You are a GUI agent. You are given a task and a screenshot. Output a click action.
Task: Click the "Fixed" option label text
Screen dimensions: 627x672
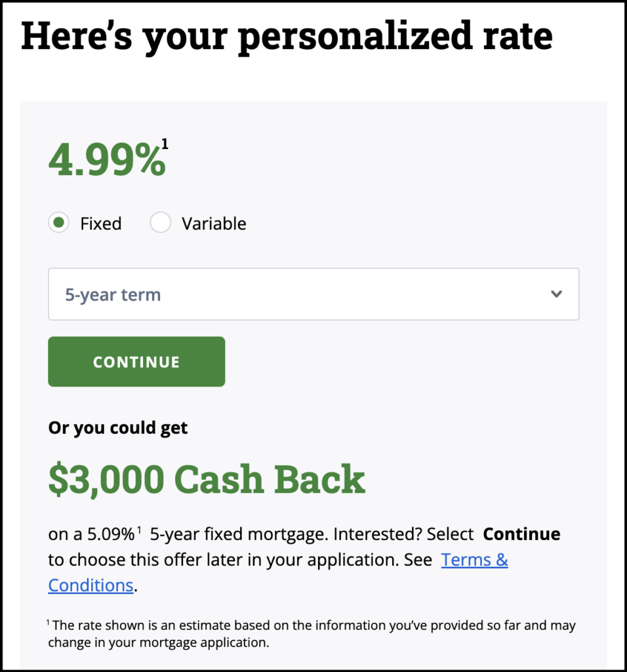click(101, 224)
